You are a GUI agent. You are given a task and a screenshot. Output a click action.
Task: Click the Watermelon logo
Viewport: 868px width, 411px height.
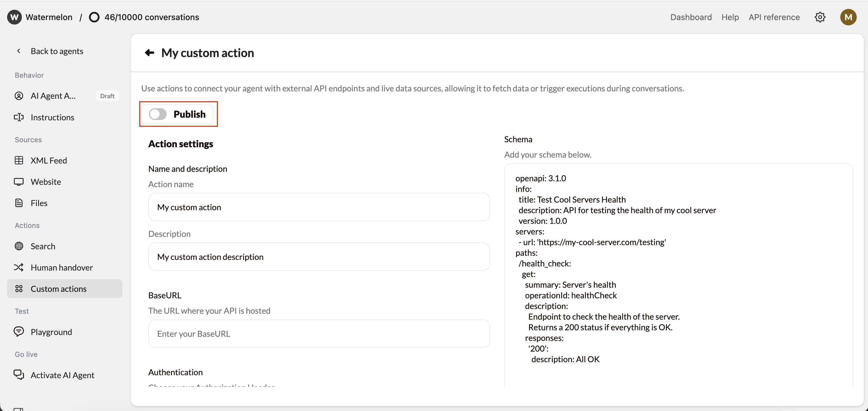click(x=14, y=17)
